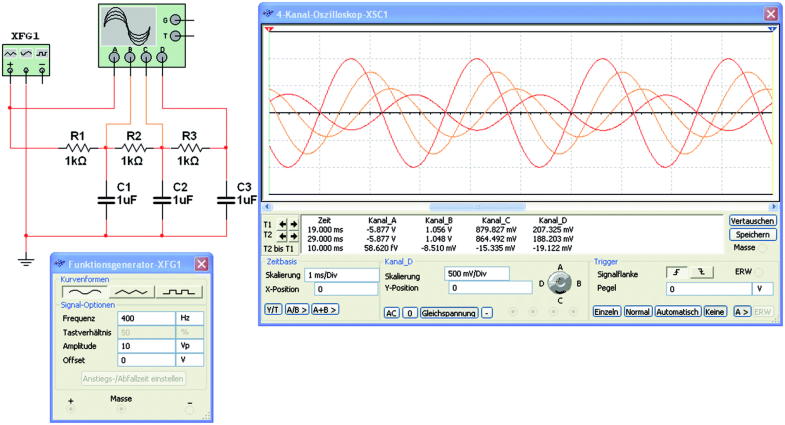785x425 pixels.
Task: Click the oscilloscope scrollbar thumb
Action: [477, 207]
